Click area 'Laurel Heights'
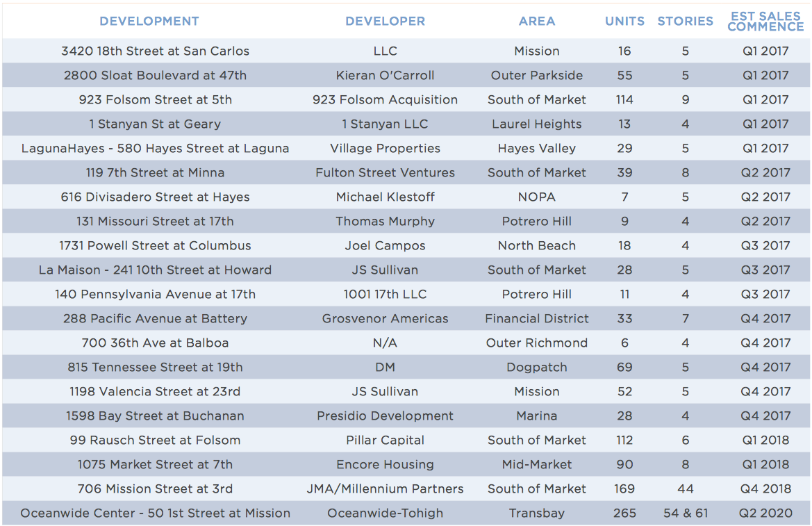 pyautogui.click(x=537, y=124)
